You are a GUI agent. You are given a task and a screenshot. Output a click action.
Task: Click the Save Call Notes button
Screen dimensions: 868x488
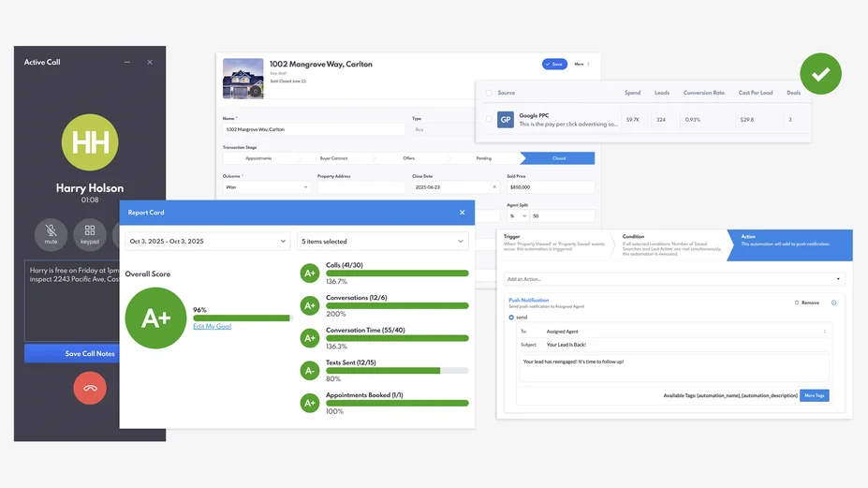click(90, 353)
